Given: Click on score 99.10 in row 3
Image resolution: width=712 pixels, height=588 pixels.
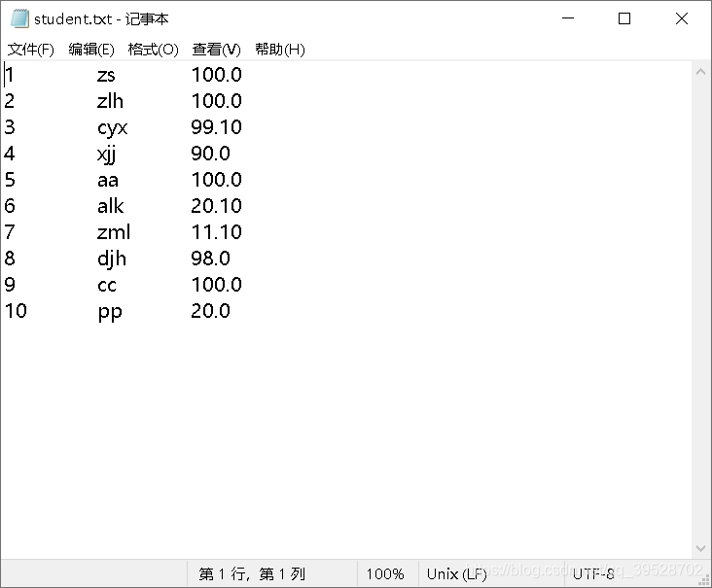Looking at the screenshot, I should pyautogui.click(x=216, y=127).
